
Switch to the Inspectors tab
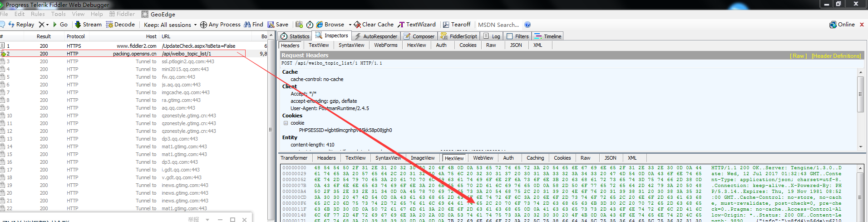coord(332,35)
